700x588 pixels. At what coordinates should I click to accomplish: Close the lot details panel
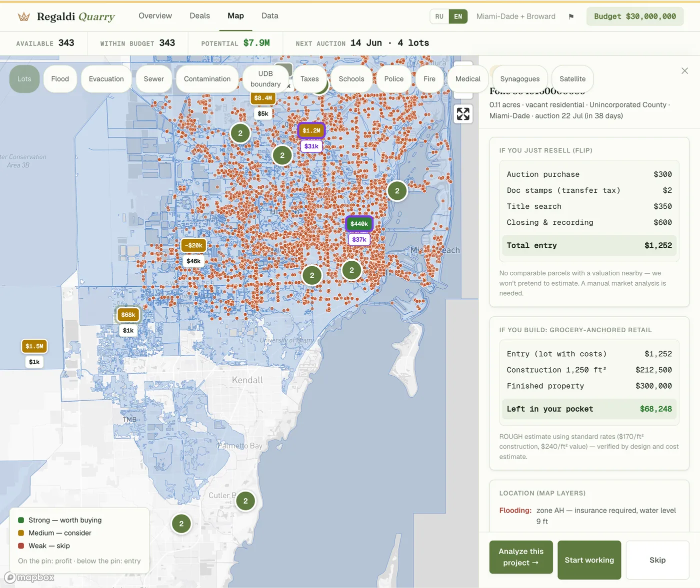tap(684, 71)
